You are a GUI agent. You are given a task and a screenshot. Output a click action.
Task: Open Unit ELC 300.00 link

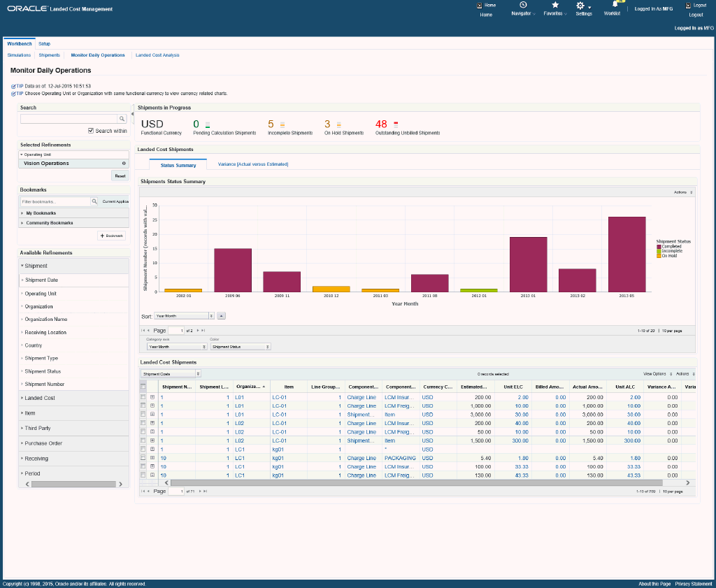pos(520,440)
